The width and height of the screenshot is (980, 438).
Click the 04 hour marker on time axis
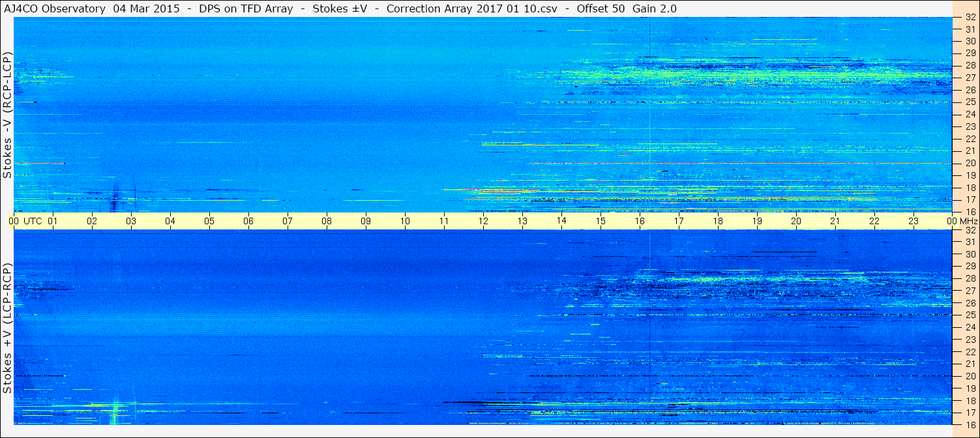click(170, 221)
